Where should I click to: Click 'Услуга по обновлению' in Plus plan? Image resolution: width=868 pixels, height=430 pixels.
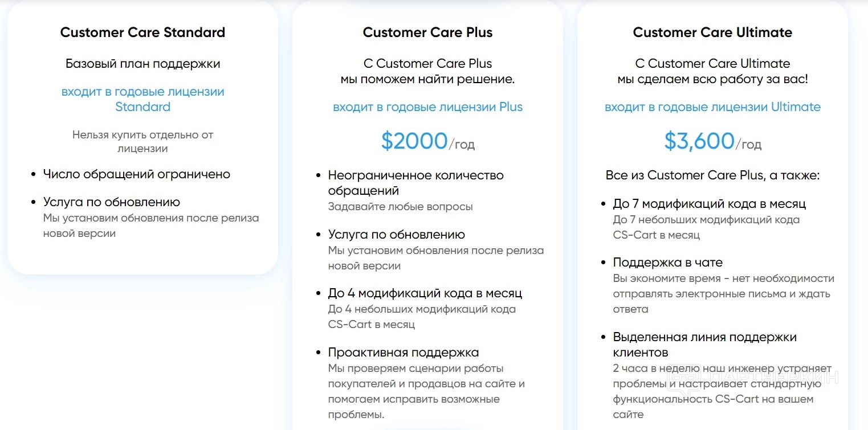397,235
